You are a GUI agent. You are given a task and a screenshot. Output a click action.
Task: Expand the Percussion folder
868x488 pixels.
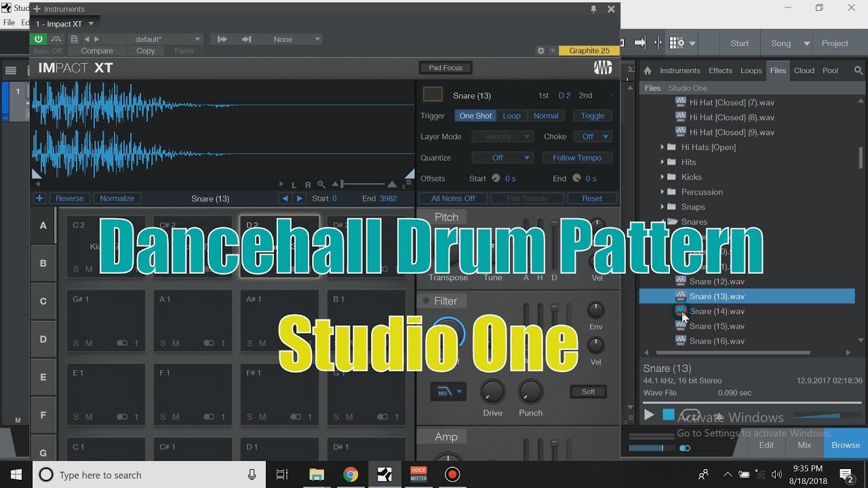tap(663, 192)
